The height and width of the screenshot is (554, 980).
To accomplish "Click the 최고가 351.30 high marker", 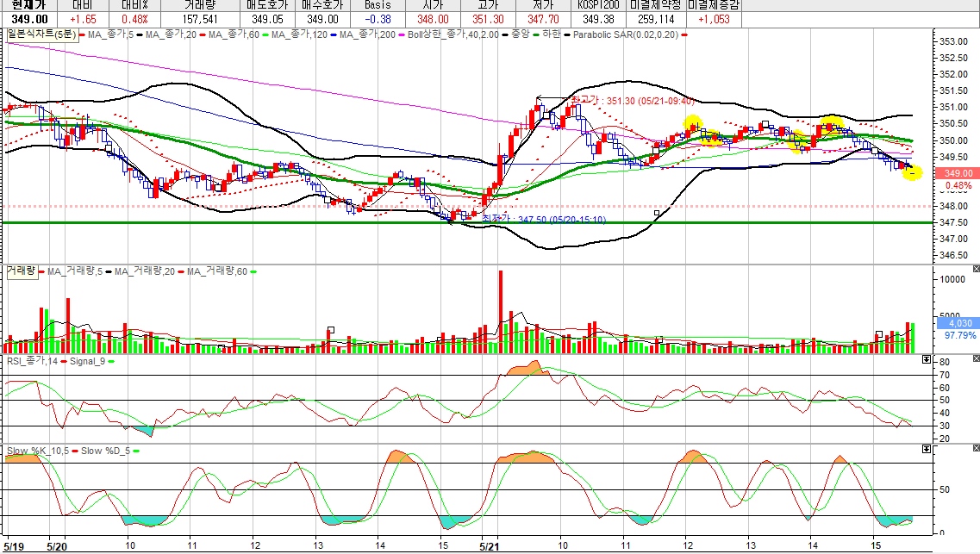I will click(632, 101).
